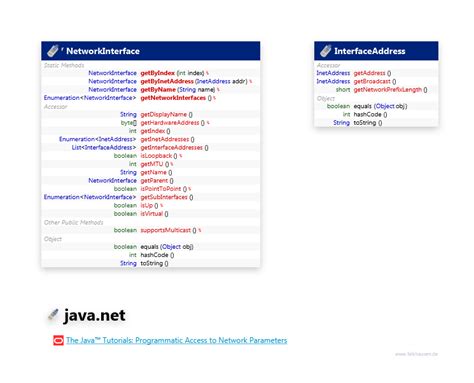Click Accessor section label in InterfaceAddress
The height and width of the screenshot is (383, 474).
(328, 65)
